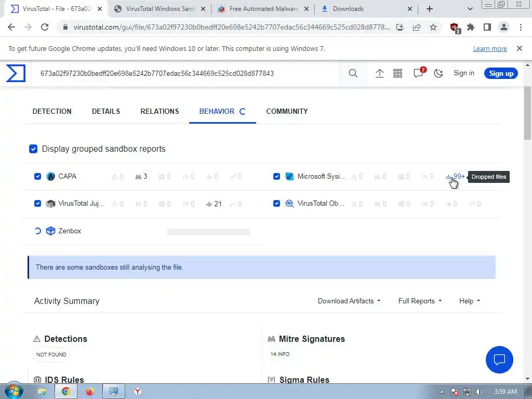Viewport: 532px width, 399px height.
Task: Open the VirusTotal apps grid icon
Action: [x=397, y=73]
